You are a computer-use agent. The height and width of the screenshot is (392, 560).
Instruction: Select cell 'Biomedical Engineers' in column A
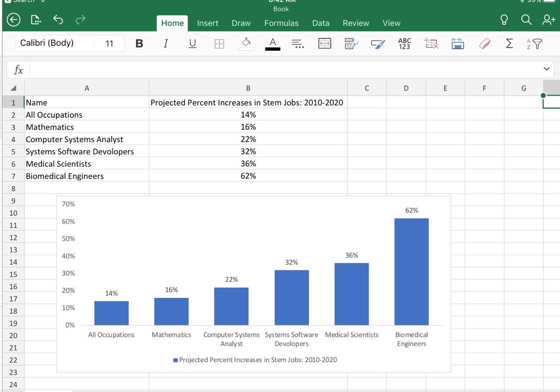click(x=87, y=176)
